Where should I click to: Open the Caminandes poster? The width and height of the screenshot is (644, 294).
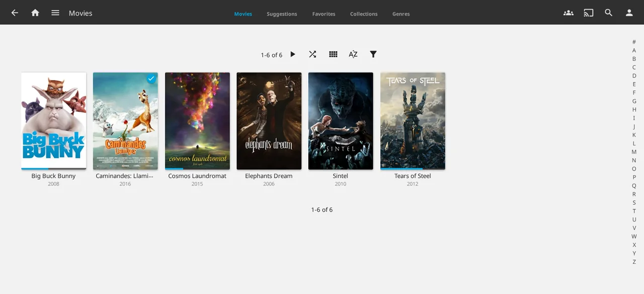(x=125, y=121)
